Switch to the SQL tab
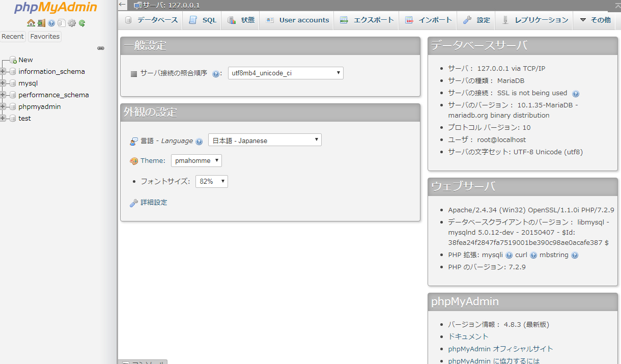This screenshot has width=621, height=364. (203, 20)
